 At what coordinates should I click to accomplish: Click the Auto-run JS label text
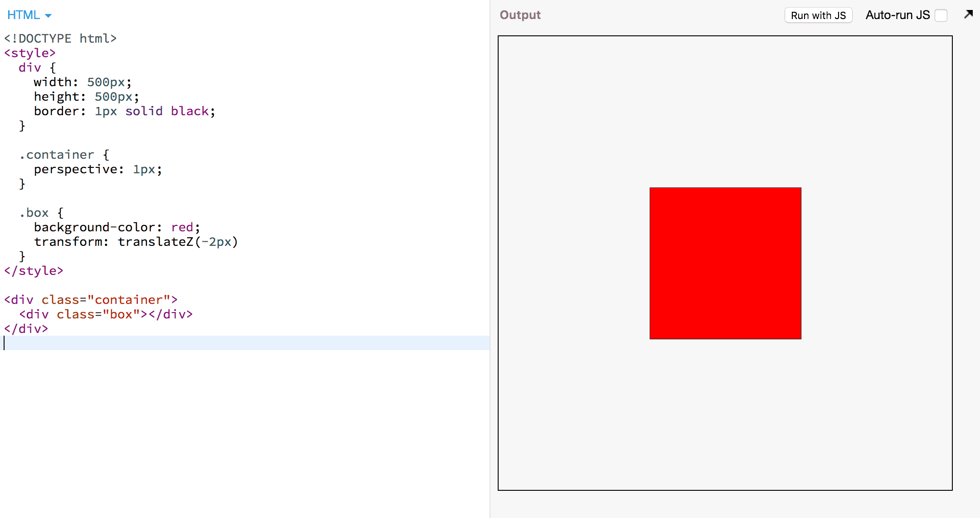[897, 15]
